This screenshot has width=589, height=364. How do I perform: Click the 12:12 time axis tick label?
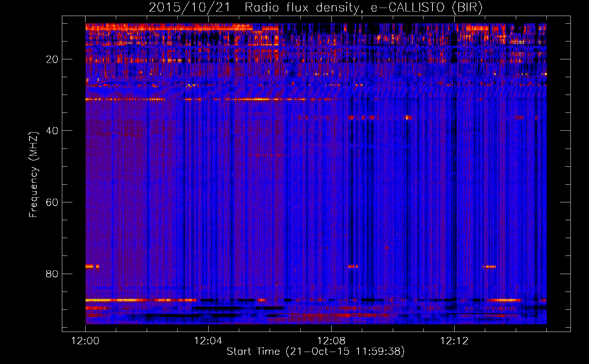coord(454,341)
